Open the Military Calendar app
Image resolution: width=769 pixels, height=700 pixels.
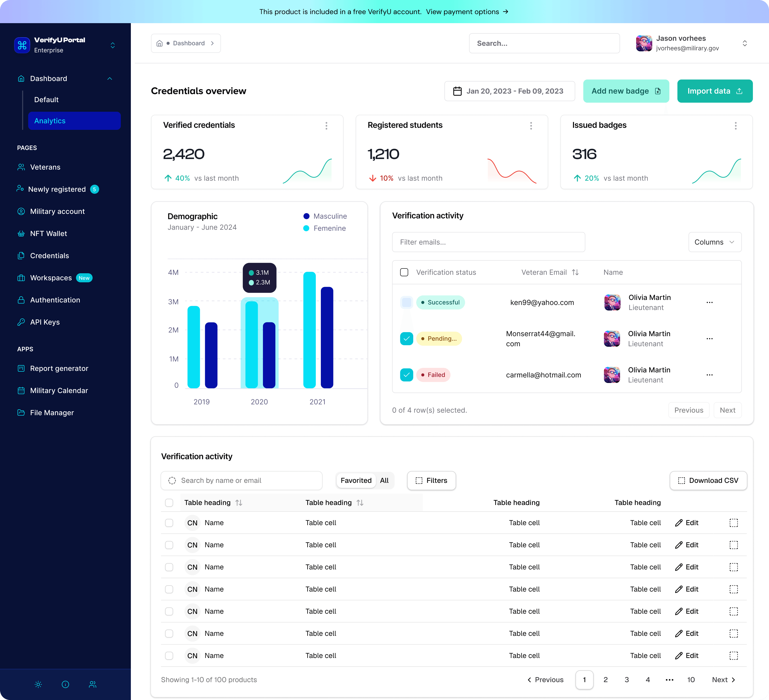coord(59,390)
